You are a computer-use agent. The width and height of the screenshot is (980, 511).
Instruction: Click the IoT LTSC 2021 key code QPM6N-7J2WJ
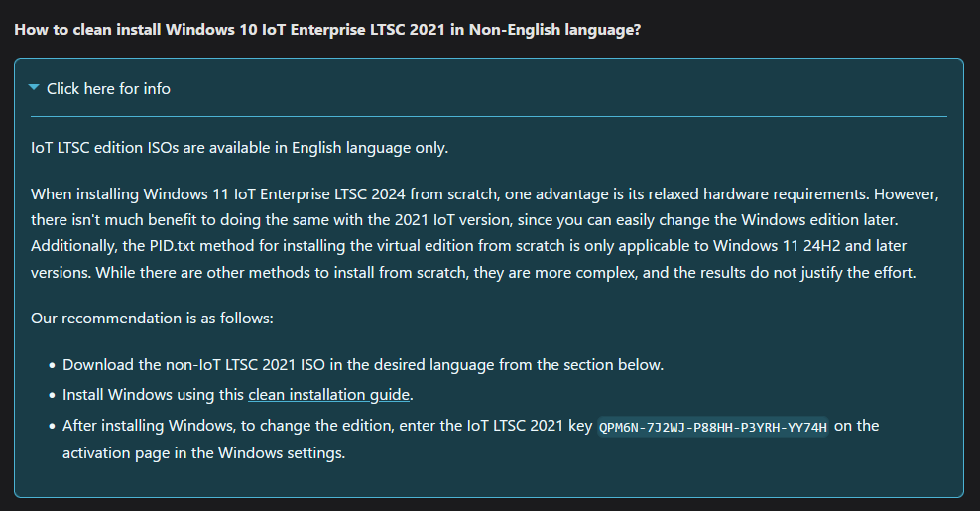(712, 427)
